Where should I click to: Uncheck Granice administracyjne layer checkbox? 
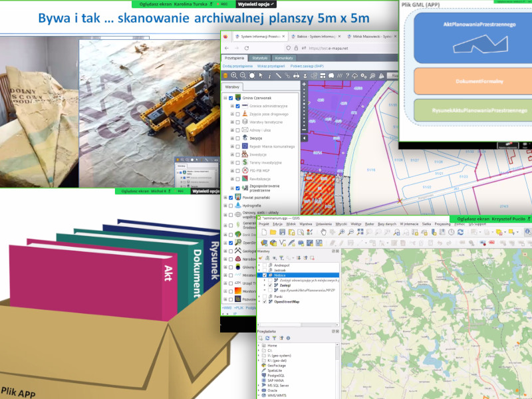click(237, 106)
